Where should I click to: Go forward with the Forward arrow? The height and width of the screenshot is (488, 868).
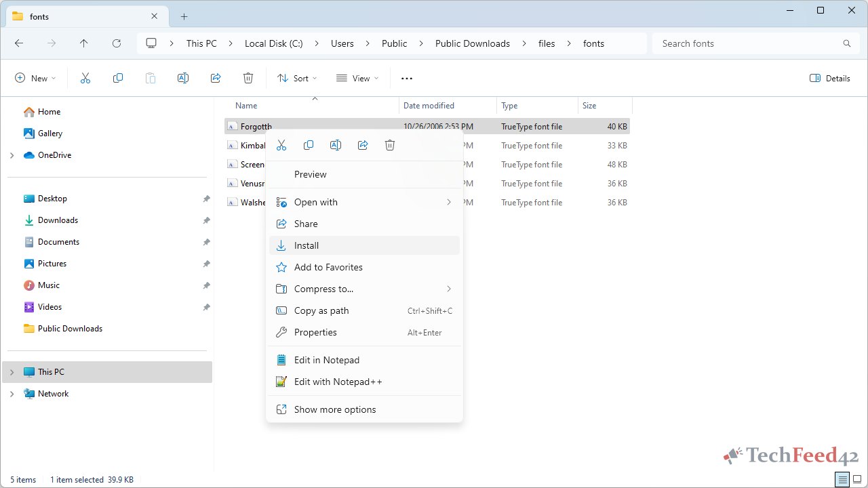point(52,43)
